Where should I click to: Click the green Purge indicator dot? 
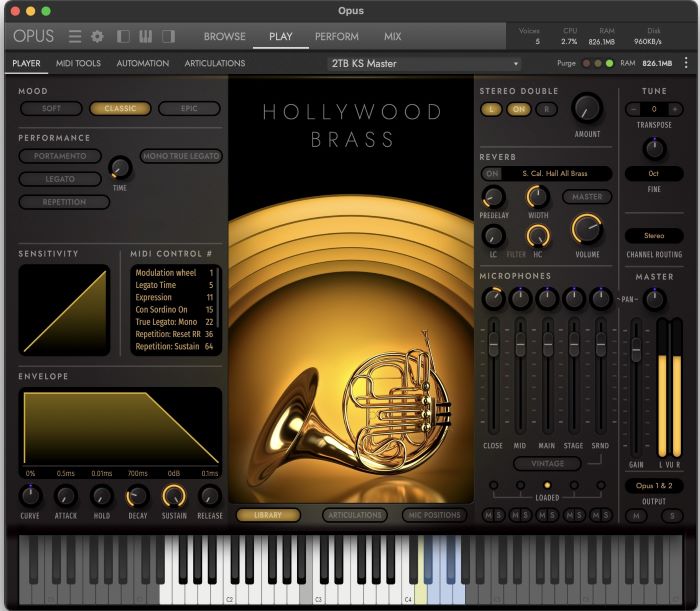click(609, 63)
